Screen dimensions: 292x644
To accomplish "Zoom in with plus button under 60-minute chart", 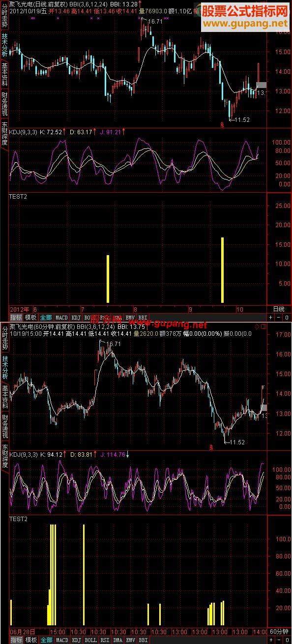I will click(x=270, y=640).
